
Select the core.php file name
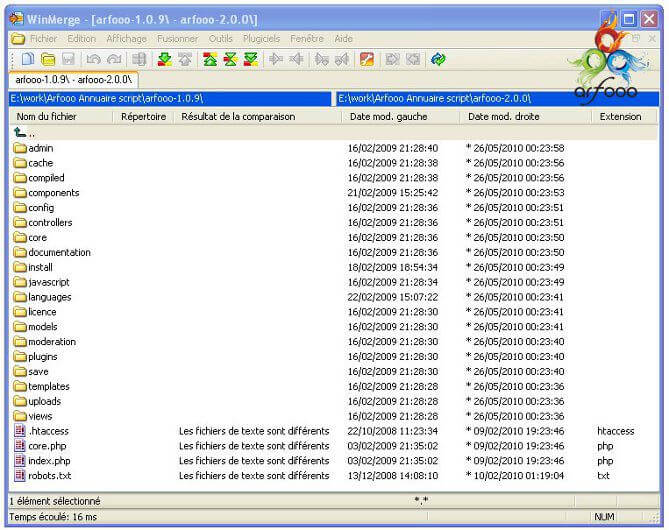coord(47,446)
